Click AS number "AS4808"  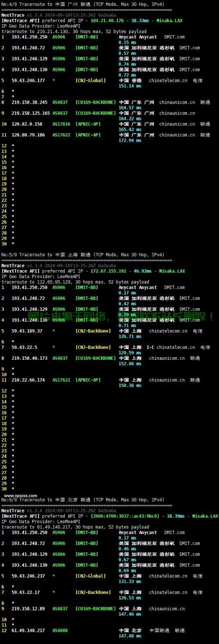(60, 630)
